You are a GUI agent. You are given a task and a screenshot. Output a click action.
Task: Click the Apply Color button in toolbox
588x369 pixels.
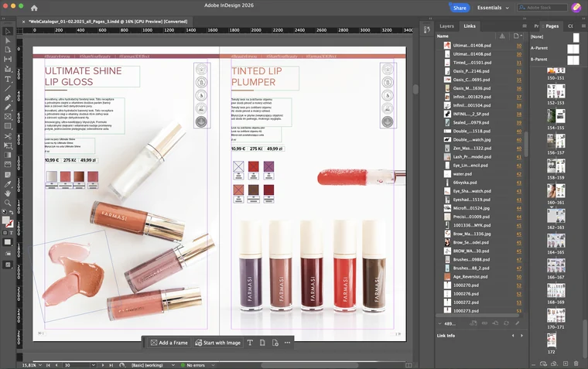pyautogui.click(x=8, y=242)
